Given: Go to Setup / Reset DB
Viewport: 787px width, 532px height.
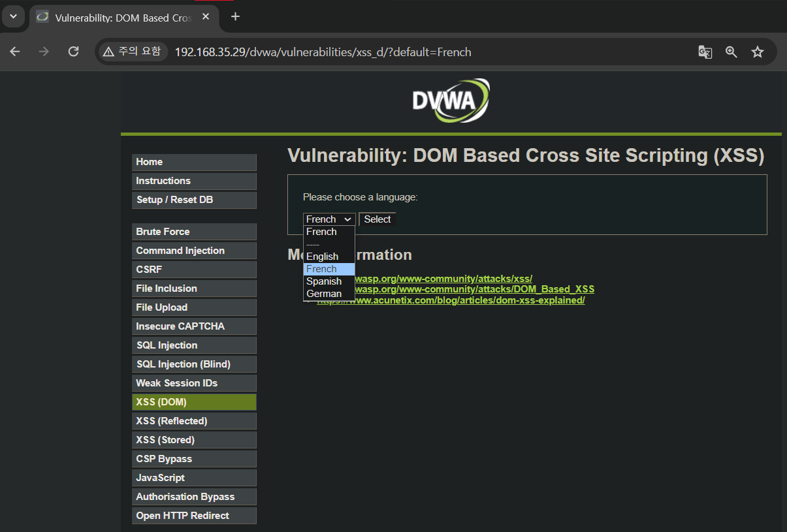Looking at the screenshot, I should pos(194,200).
